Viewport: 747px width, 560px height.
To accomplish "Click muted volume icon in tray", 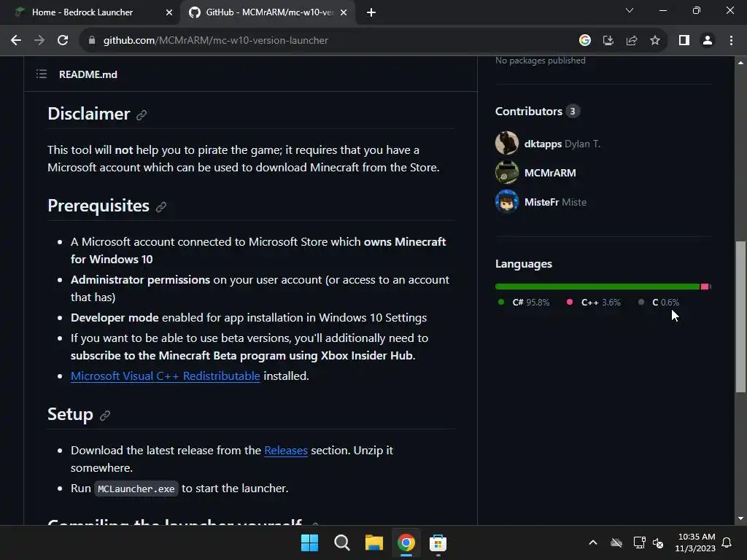I will (x=658, y=542).
